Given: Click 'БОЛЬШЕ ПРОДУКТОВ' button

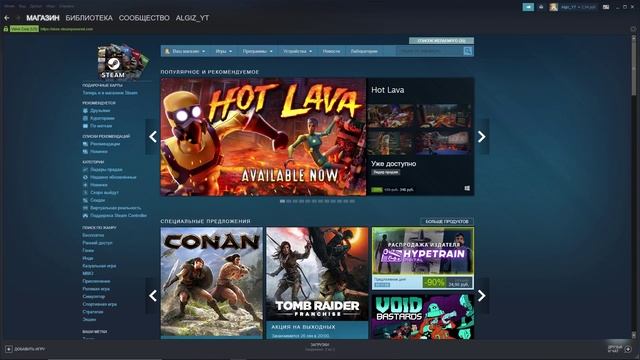Looking at the screenshot, I should (x=447, y=221).
